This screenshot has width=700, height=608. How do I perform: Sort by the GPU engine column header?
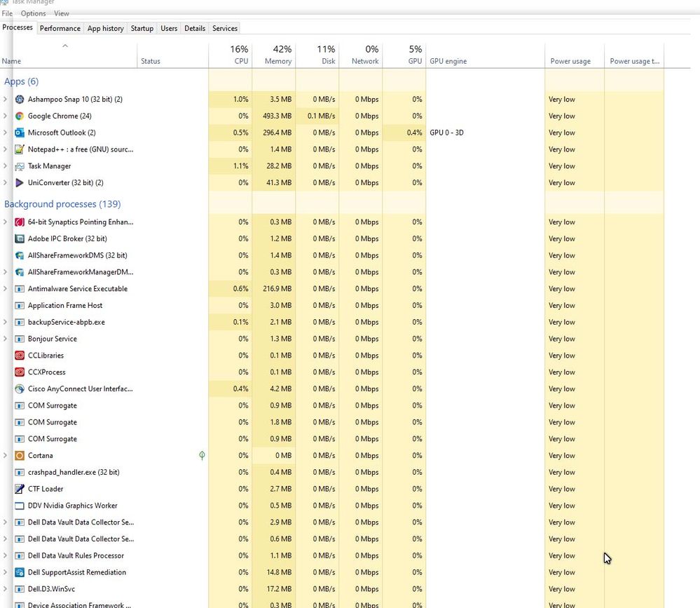486,55
